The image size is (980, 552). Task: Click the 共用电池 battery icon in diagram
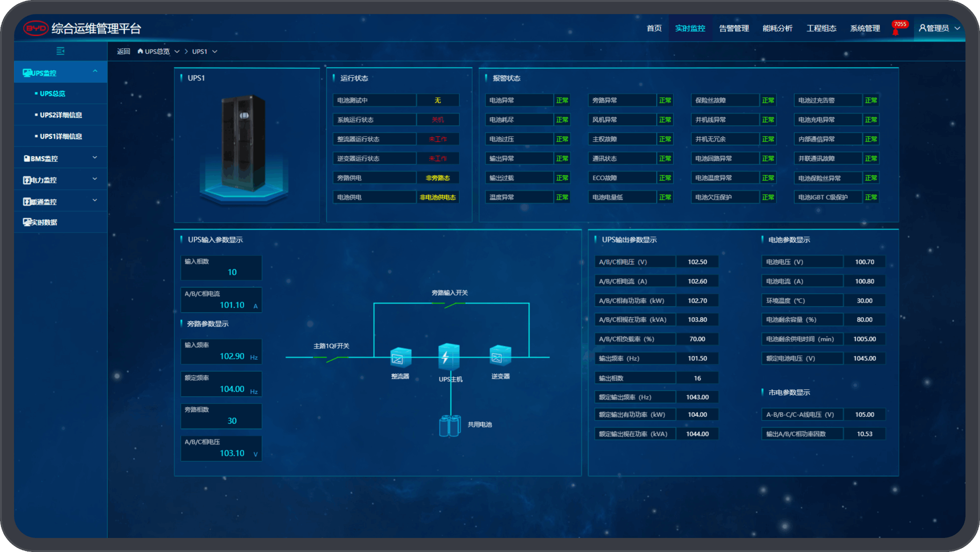click(x=450, y=426)
